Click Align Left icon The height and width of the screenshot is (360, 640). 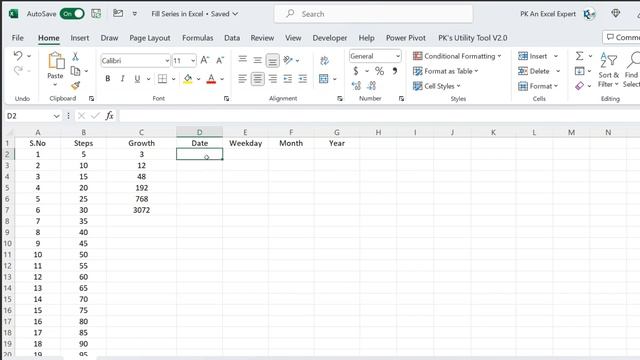point(242,78)
